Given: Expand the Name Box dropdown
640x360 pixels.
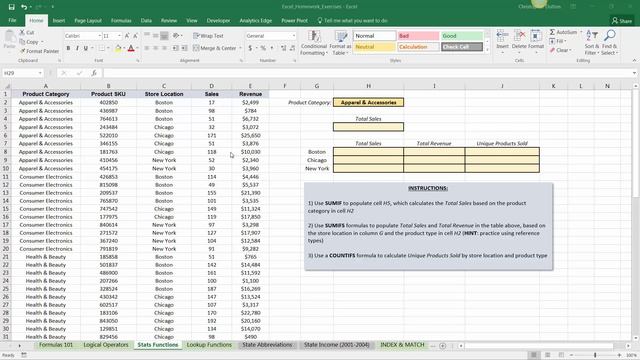Looking at the screenshot, I should point(40,73).
